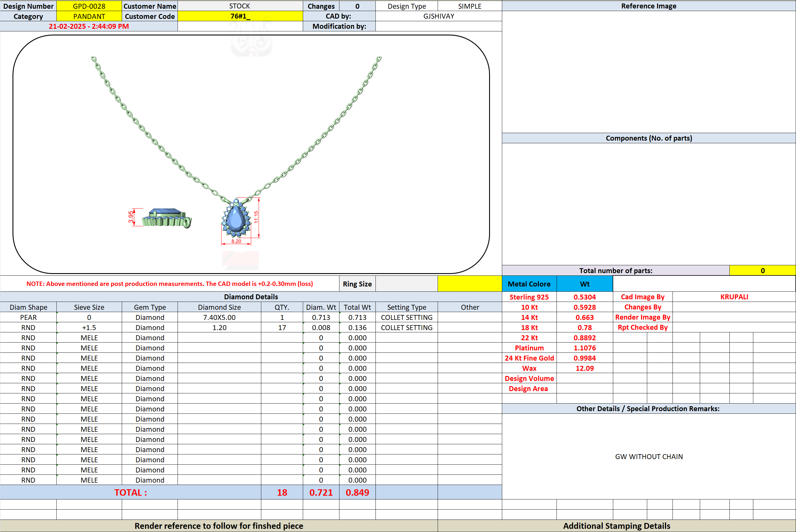Click the Sieve Size column header
The height and width of the screenshot is (532, 796).
tap(89, 307)
